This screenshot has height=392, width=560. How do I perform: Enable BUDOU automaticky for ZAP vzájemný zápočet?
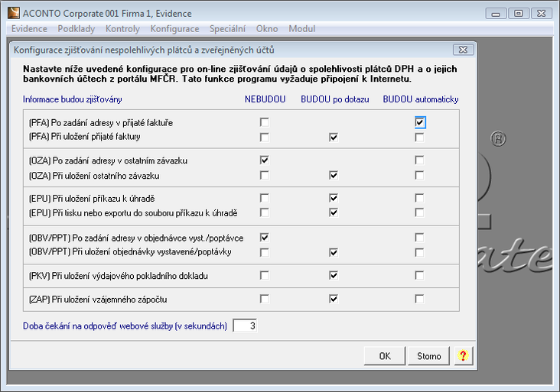pos(419,299)
